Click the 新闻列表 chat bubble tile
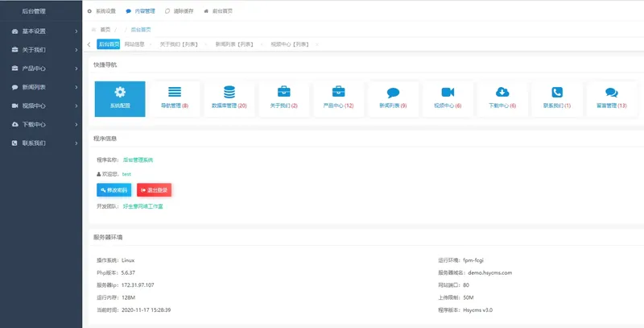This screenshot has height=328, width=644. pyautogui.click(x=393, y=98)
